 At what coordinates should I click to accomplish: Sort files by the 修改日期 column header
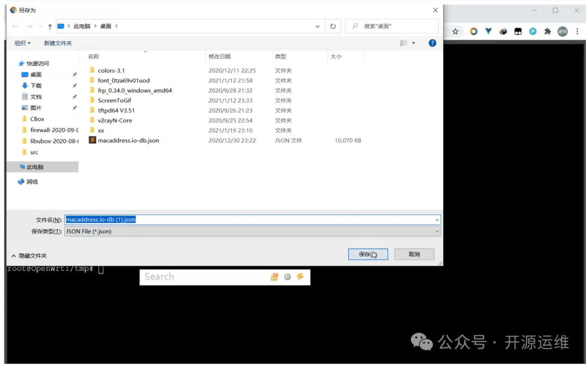point(219,57)
